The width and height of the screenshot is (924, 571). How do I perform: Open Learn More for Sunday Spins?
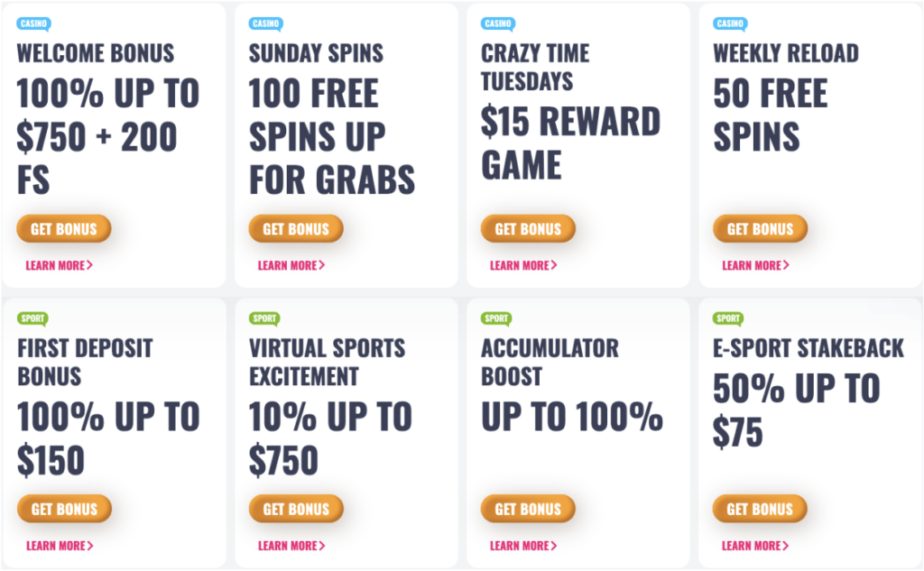(291, 266)
